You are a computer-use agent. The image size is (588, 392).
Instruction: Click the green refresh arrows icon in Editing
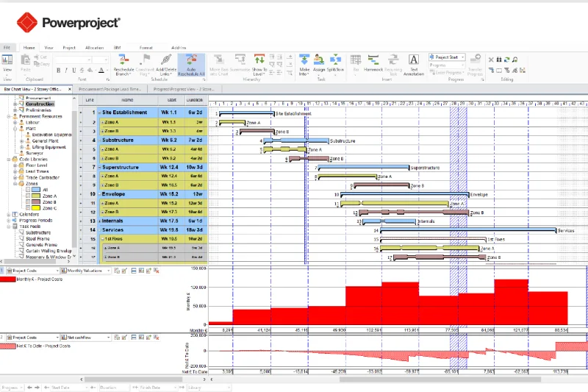point(506,60)
